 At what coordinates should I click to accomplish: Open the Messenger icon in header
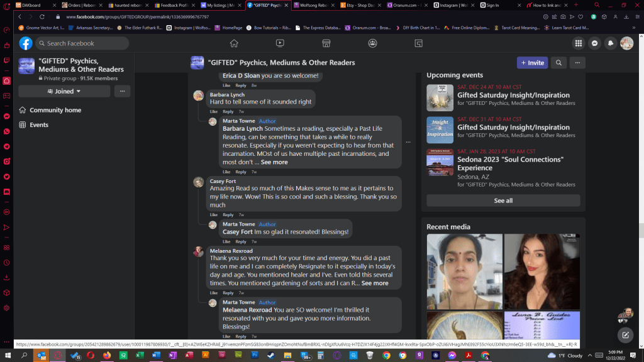594,43
